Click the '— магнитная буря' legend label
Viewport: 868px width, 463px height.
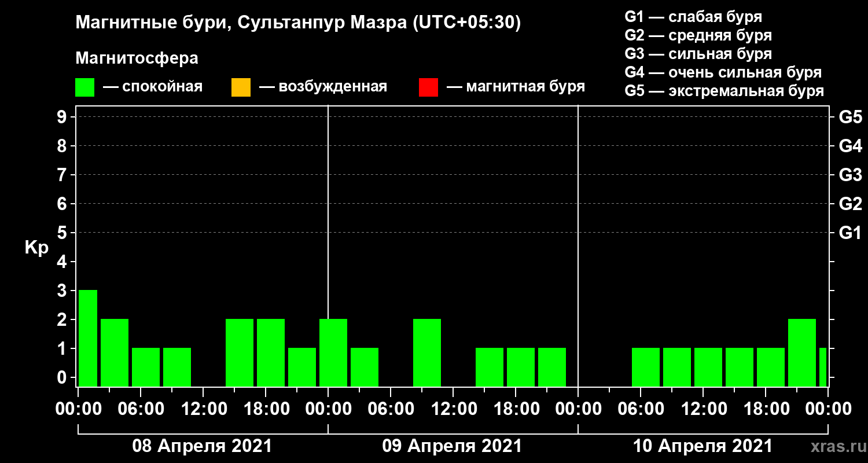coord(516,87)
